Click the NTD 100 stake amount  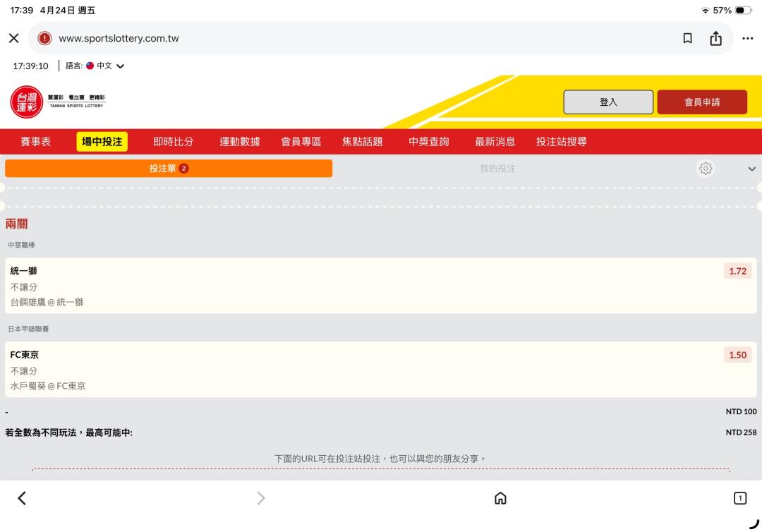pos(741,411)
